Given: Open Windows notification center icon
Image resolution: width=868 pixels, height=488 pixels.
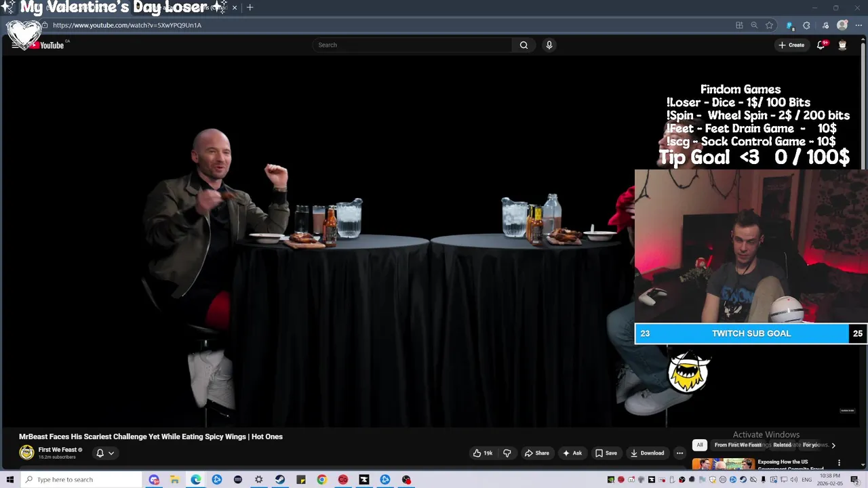Looking at the screenshot, I should point(854,480).
